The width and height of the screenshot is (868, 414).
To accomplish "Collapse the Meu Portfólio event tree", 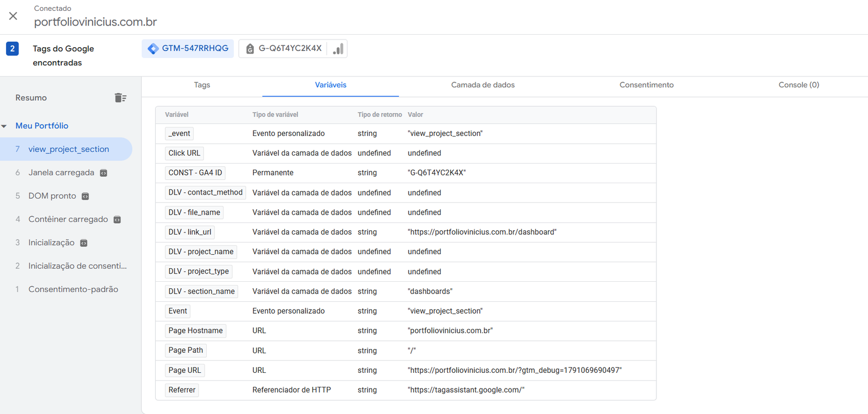I will [4, 126].
